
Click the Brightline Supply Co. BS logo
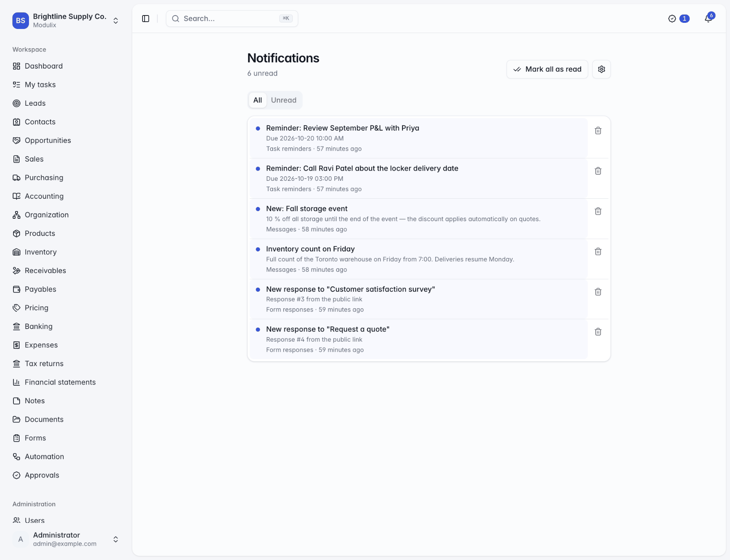pos(20,21)
